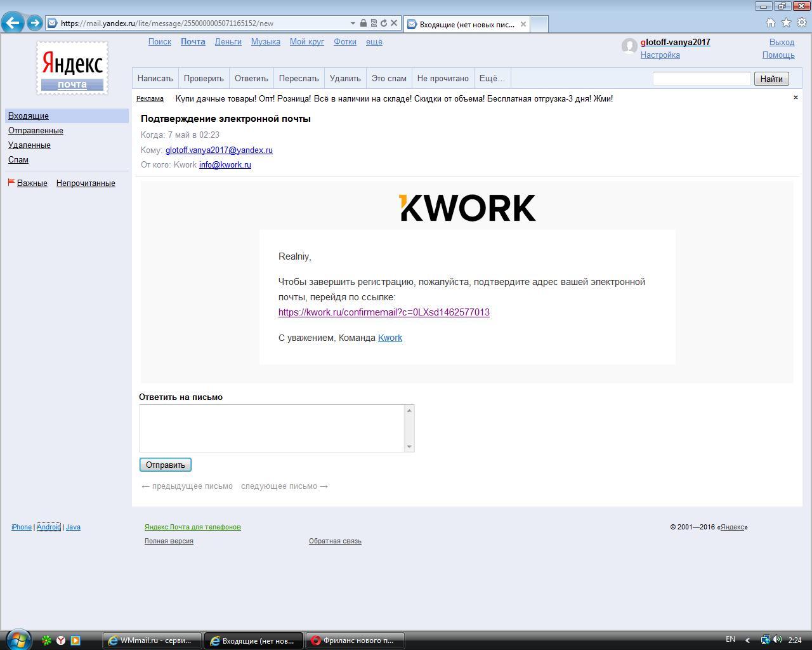Open the Фотки link

click(344, 41)
